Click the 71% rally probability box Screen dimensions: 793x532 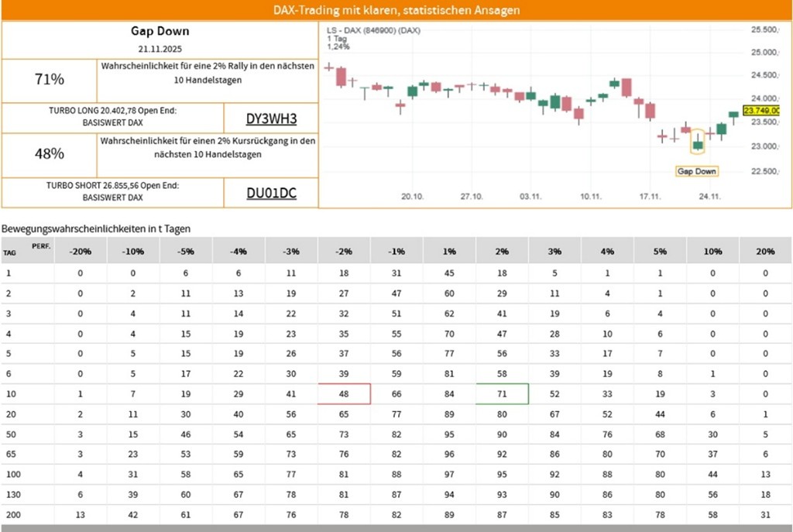coord(50,80)
